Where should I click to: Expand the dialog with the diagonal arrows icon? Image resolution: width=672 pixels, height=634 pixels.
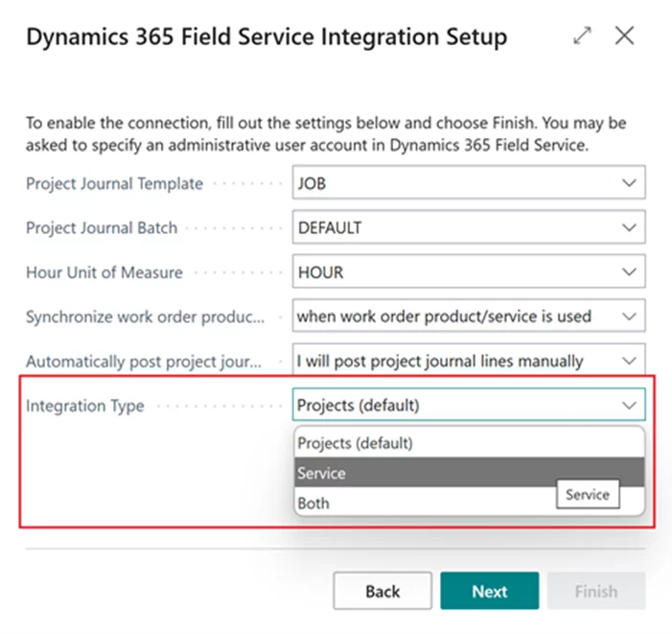click(x=582, y=35)
